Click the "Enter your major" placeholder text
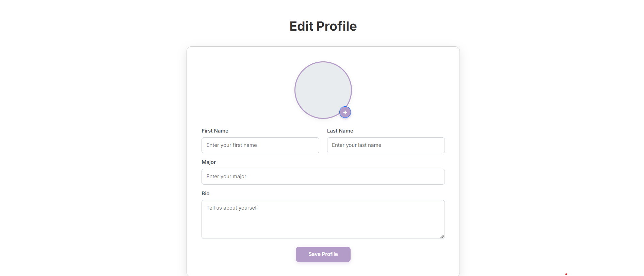 click(x=226, y=177)
